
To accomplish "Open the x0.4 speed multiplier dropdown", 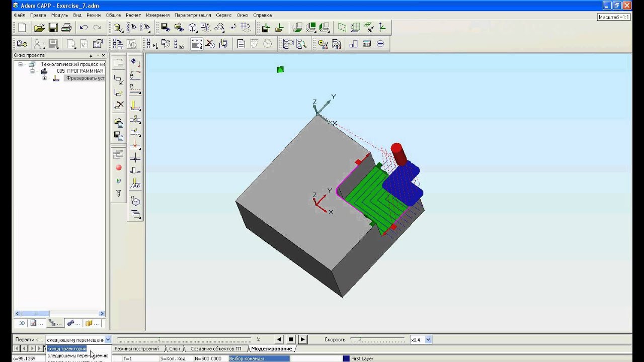I will tap(428, 340).
